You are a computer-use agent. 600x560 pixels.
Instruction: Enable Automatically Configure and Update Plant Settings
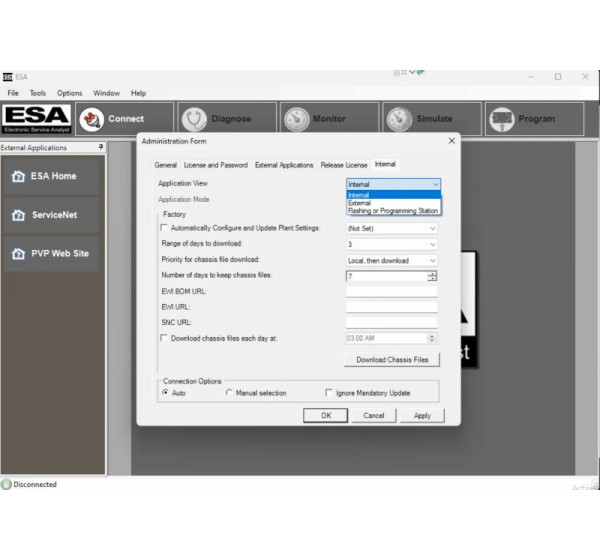(165, 228)
